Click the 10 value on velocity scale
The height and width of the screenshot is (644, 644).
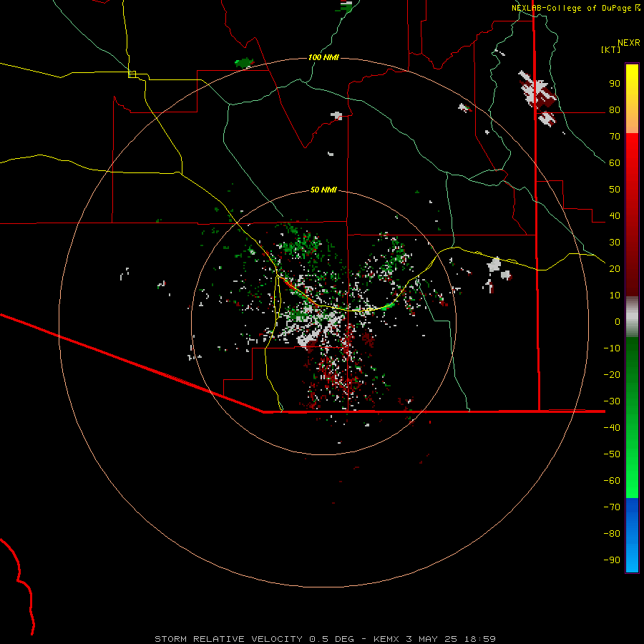click(615, 296)
